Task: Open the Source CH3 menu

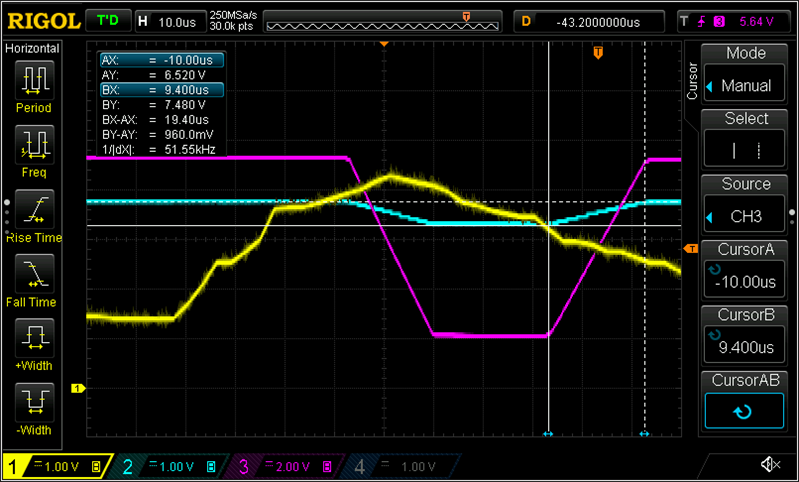Action: (x=744, y=205)
